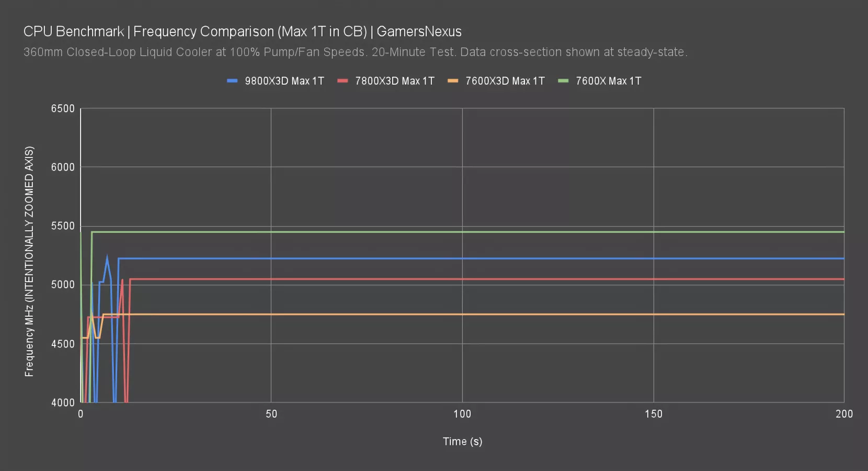868x471 pixels.
Task: Click the "Time (s)" x-axis title
Action: point(462,441)
